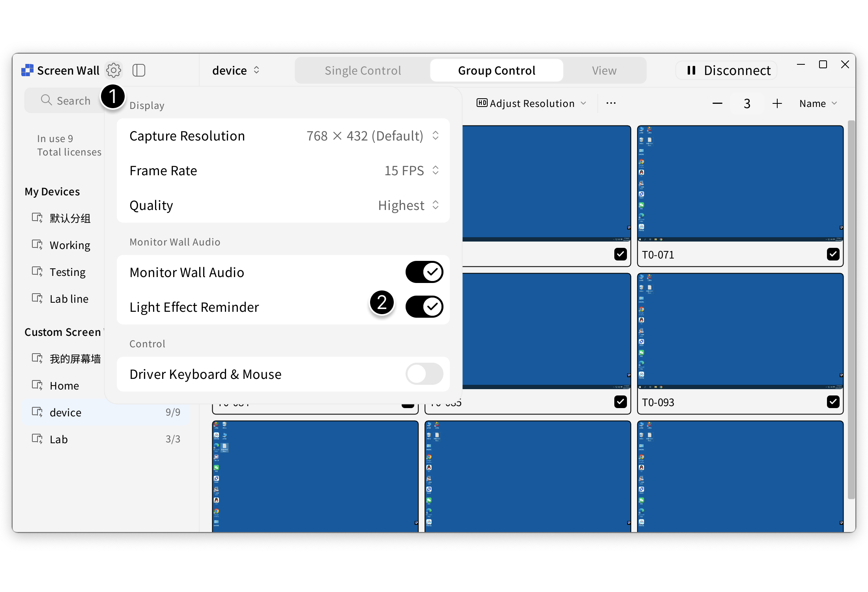868x592 pixels.
Task: Turn off Light Effect Reminder
Action: [424, 307]
